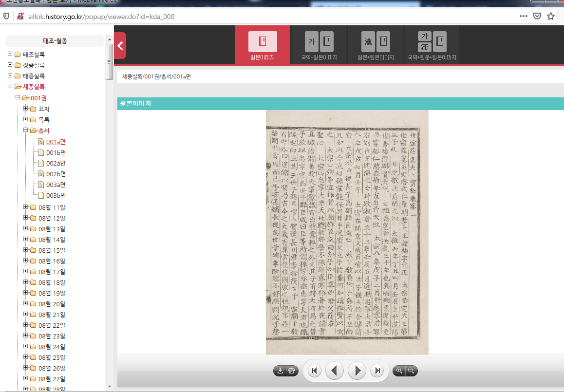
Task: Save page to Pocket
Action: 537,16
